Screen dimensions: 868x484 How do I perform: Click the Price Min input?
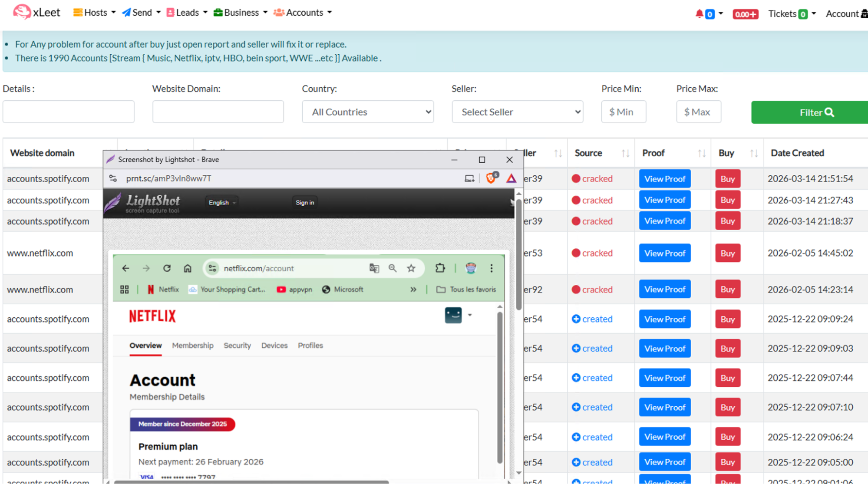pos(624,112)
